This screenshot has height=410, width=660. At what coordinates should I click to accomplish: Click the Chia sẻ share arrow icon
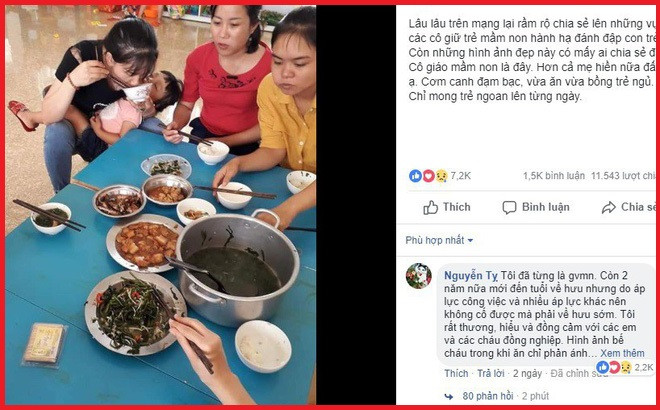[x=609, y=208]
